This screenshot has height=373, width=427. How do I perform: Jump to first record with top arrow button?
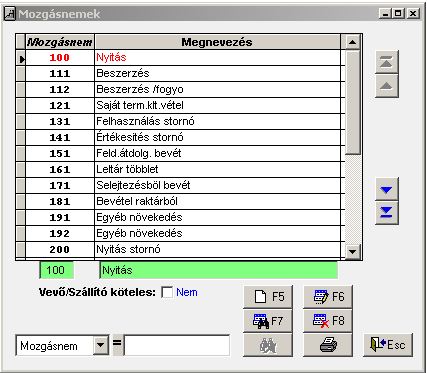(387, 62)
